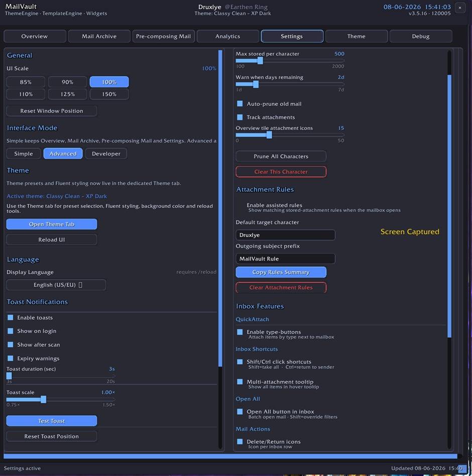Switch to the Debug tab
Viewport: 472px width, 476px height.
pyautogui.click(x=421, y=36)
